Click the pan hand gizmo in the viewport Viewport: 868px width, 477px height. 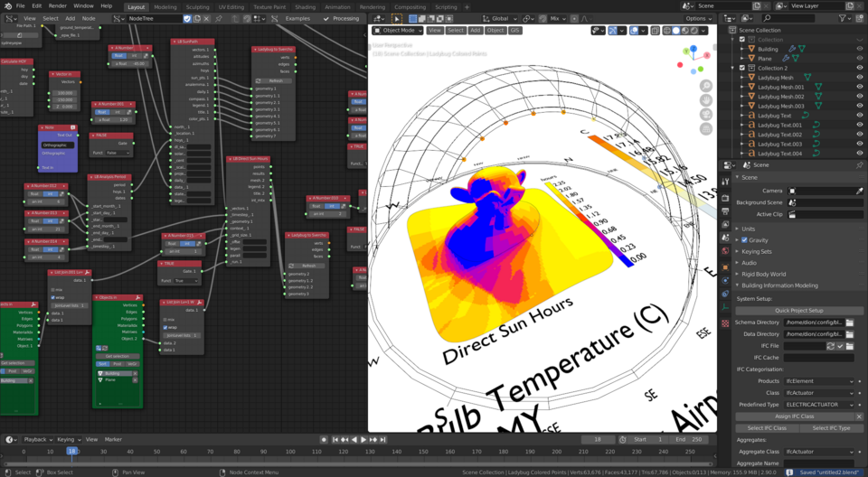(706, 100)
